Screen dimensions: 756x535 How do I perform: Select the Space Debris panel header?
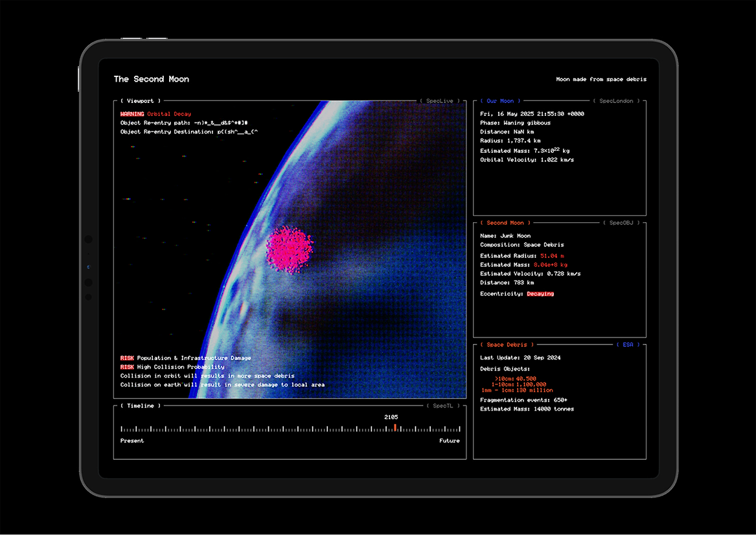[507, 345]
